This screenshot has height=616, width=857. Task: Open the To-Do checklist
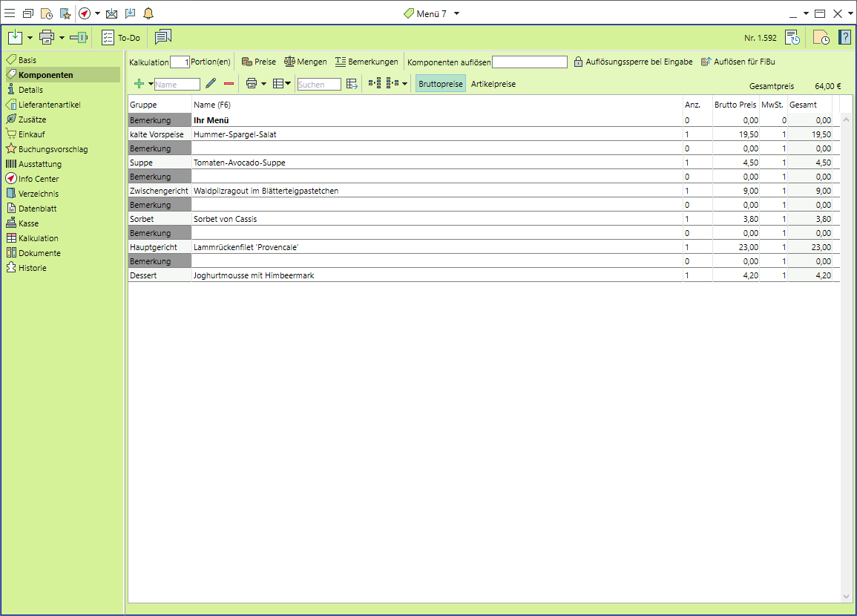click(x=121, y=37)
